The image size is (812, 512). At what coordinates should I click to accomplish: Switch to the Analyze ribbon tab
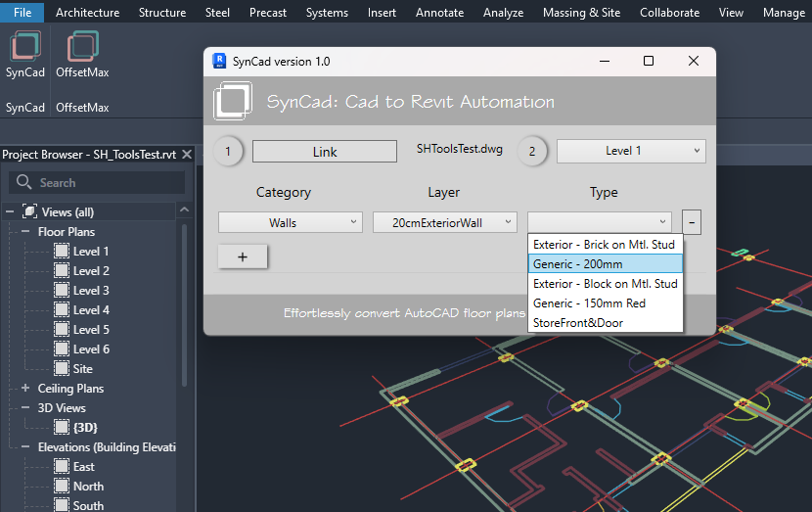[504, 13]
